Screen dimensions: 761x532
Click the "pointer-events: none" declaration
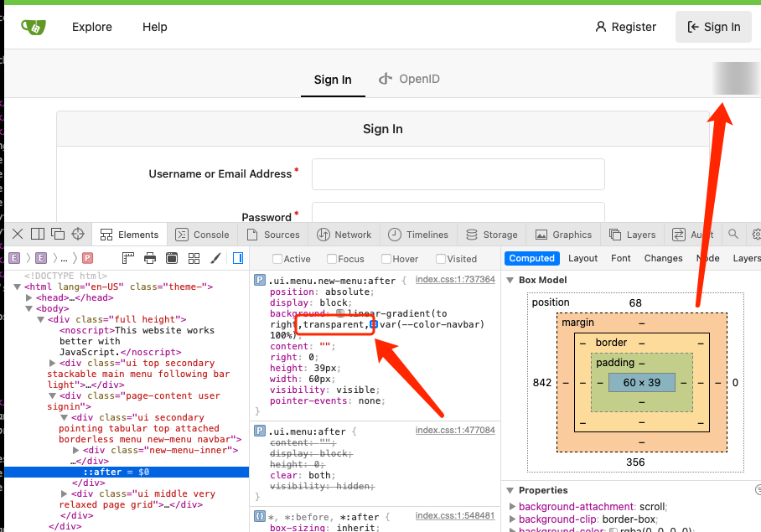pos(327,401)
